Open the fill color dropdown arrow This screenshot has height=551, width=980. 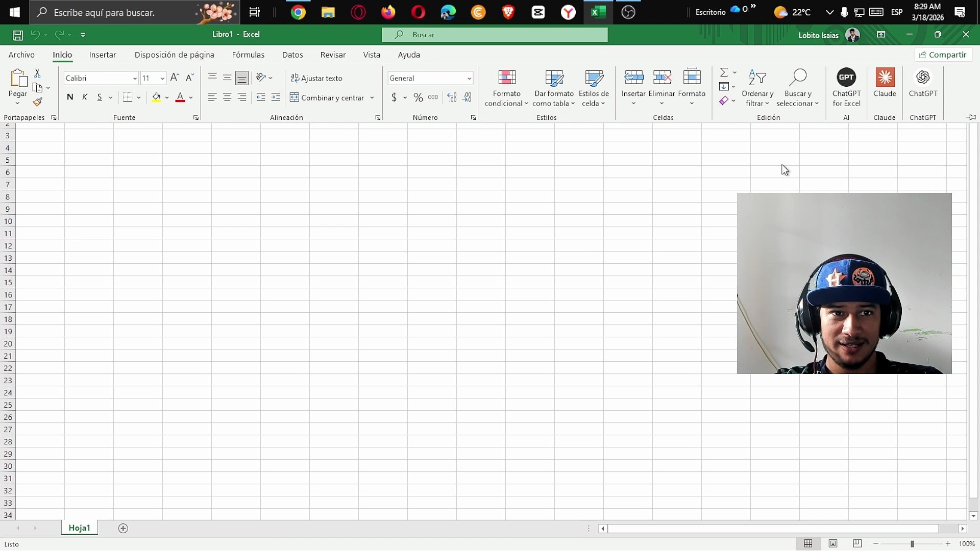tap(167, 97)
